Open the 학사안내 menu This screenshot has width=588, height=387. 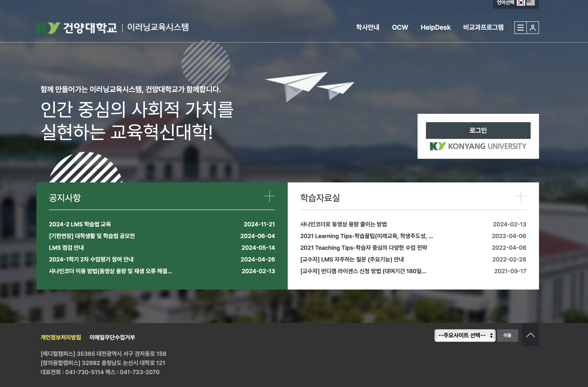[367, 27]
